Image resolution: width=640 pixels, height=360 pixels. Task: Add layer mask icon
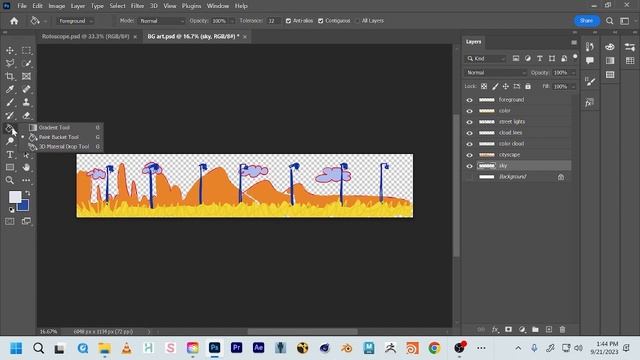(x=508, y=329)
